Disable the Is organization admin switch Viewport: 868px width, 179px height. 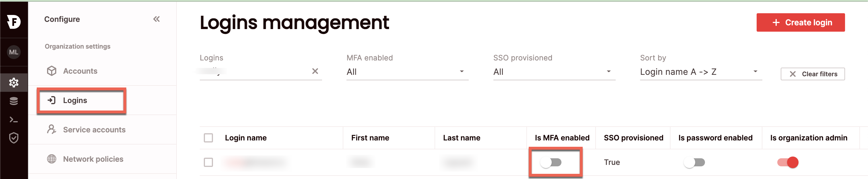point(788,162)
